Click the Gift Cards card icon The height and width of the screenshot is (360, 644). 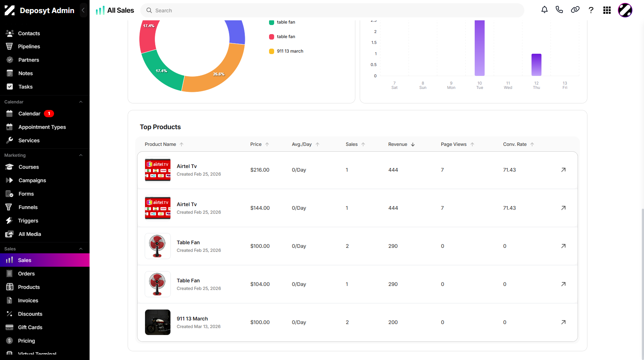[9, 327]
